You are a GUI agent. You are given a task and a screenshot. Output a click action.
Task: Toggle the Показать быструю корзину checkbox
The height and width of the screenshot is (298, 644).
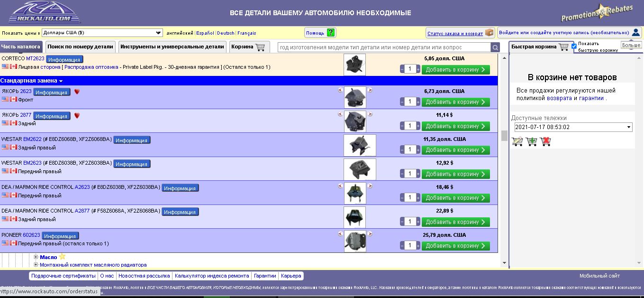point(574,46)
